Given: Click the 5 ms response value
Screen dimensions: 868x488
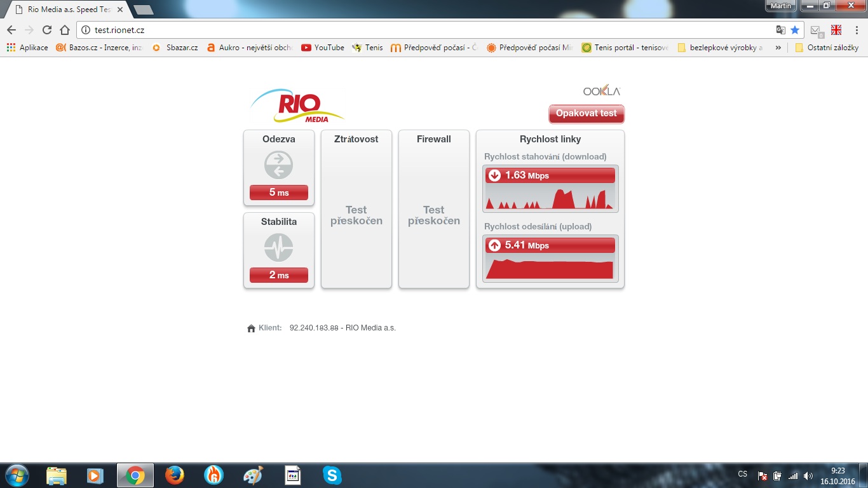Looking at the screenshot, I should tap(279, 193).
